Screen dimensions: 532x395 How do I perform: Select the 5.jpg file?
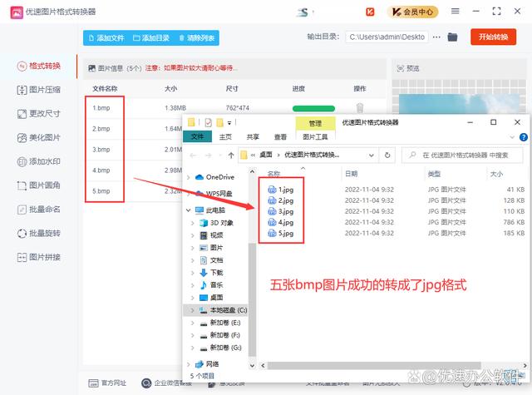[281, 234]
